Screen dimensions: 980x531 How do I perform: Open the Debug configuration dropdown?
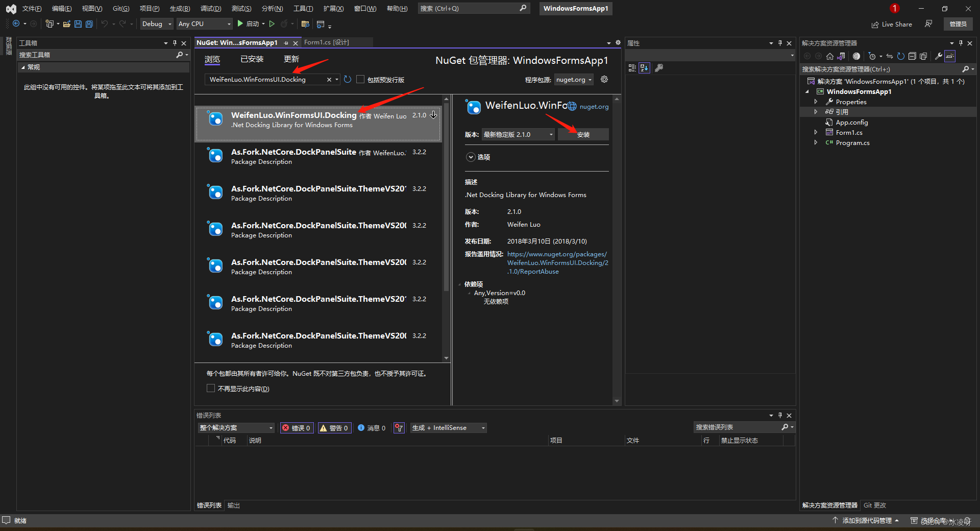point(157,23)
